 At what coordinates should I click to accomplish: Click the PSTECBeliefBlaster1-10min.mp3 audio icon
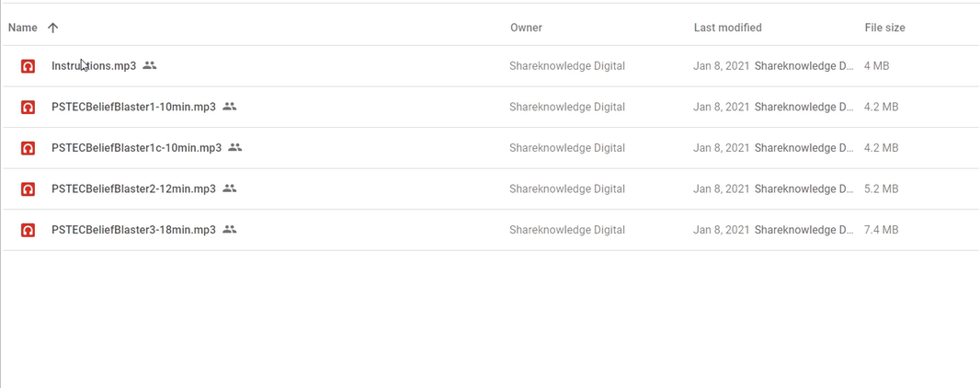click(28, 107)
